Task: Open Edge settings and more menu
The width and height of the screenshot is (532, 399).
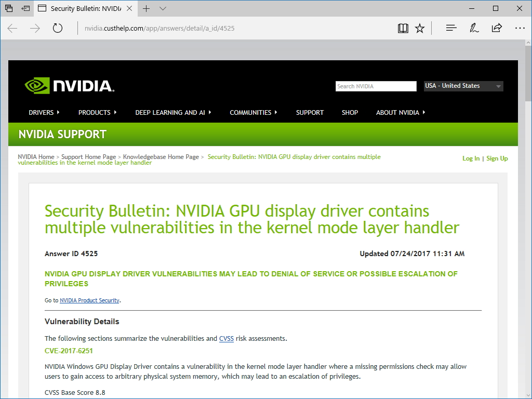Action: pos(520,28)
